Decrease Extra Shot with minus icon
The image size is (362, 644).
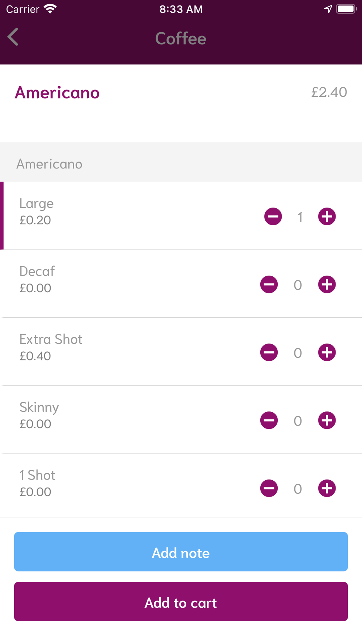point(269,352)
